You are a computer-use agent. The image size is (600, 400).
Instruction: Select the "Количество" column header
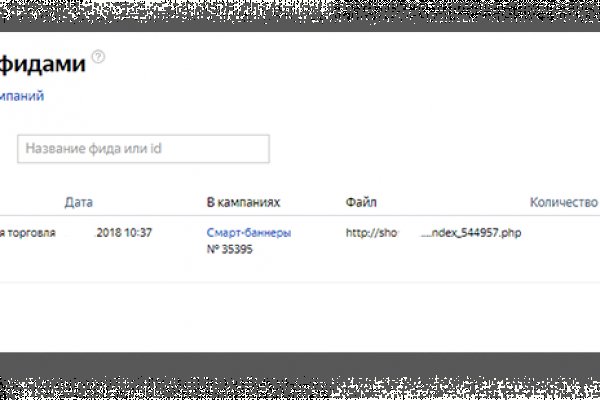click(563, 202)
